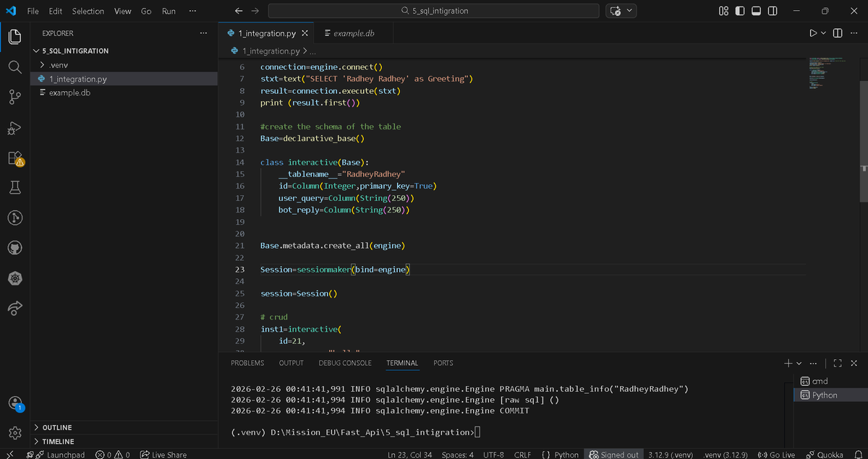
Task: Toggle the bottom Panel visibility
Action: click(757, 11)
